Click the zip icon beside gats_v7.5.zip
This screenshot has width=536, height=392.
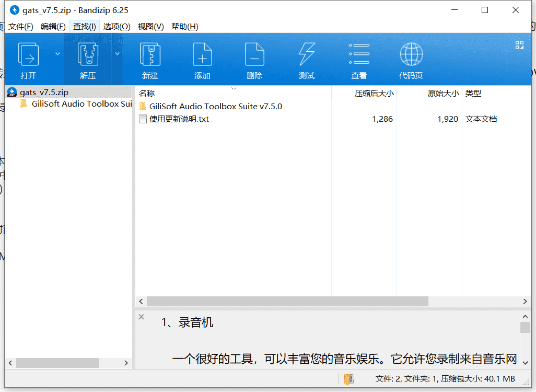point(12,93)
